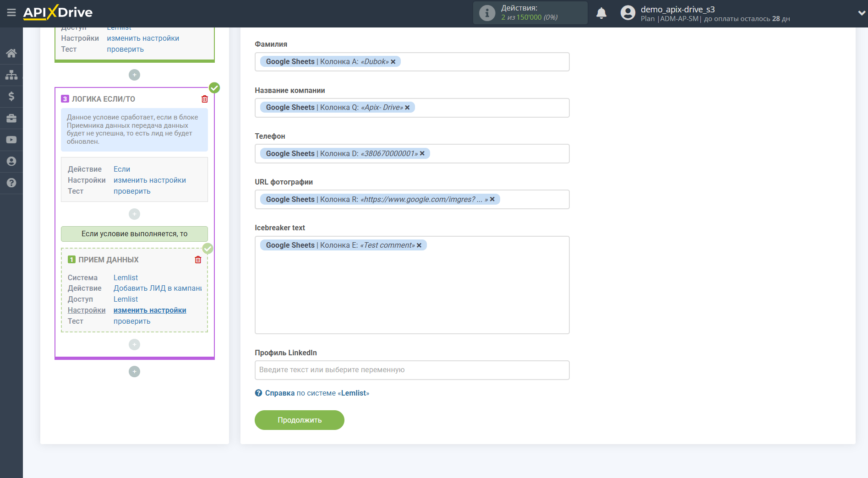Screen dimensions: 868x478
Task: Add a block below the purple logic container
Action: click(x=134, y=371)
